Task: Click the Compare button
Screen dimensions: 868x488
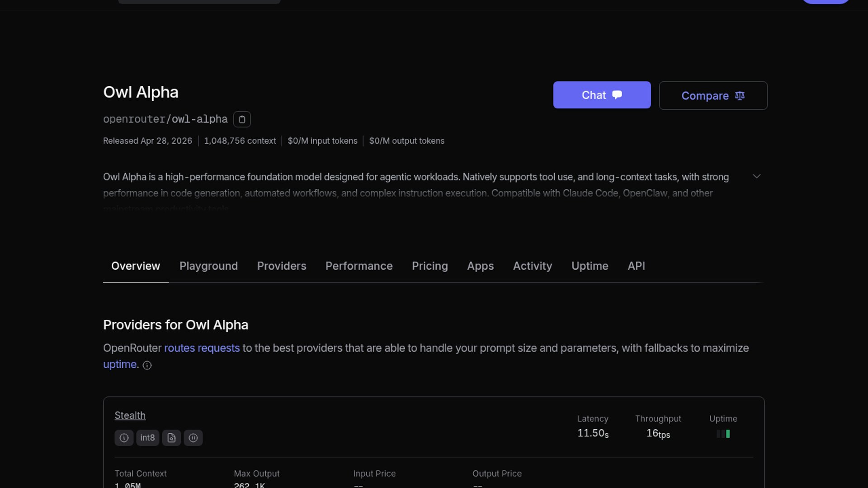Action: (712, 96)
